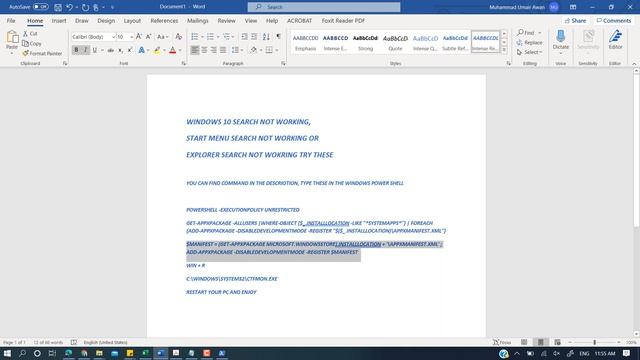Click the Sort icon
The height and width of the screenshot is (360, 640).
coord(266,37)
